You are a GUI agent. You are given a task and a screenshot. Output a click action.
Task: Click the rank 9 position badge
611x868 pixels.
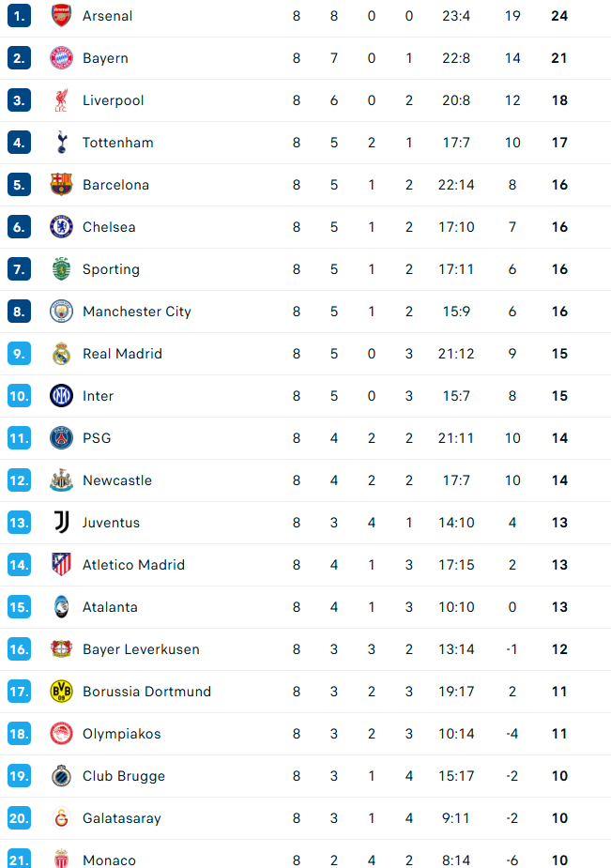pos(20,354)
